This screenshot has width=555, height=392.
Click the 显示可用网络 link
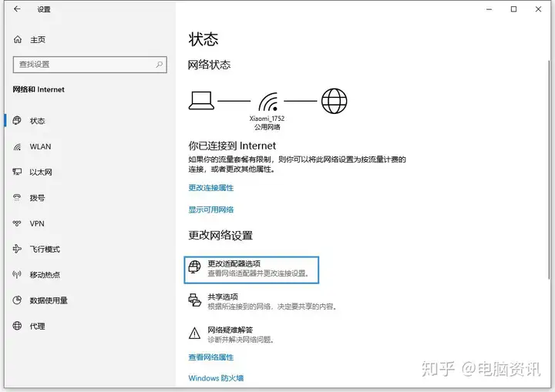[x=211, y=209]
